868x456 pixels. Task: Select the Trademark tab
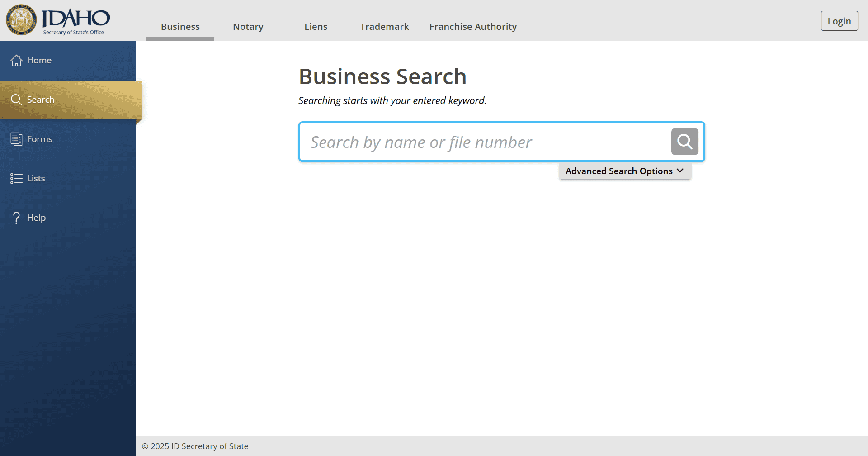pos(384,27)
